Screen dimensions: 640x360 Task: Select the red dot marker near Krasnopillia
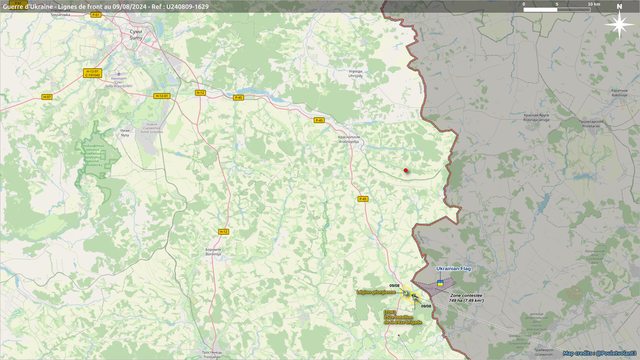pos(406,170)
